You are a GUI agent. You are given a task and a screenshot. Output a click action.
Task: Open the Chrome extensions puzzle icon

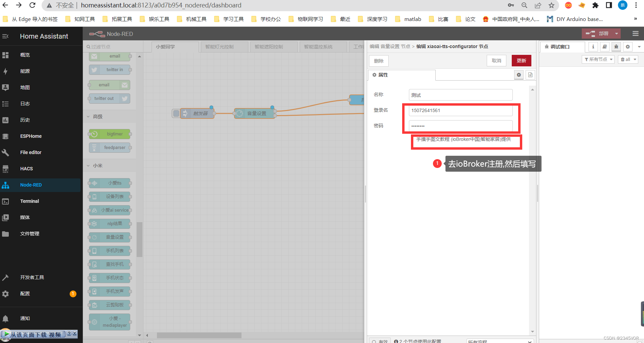tap(595, 5)
